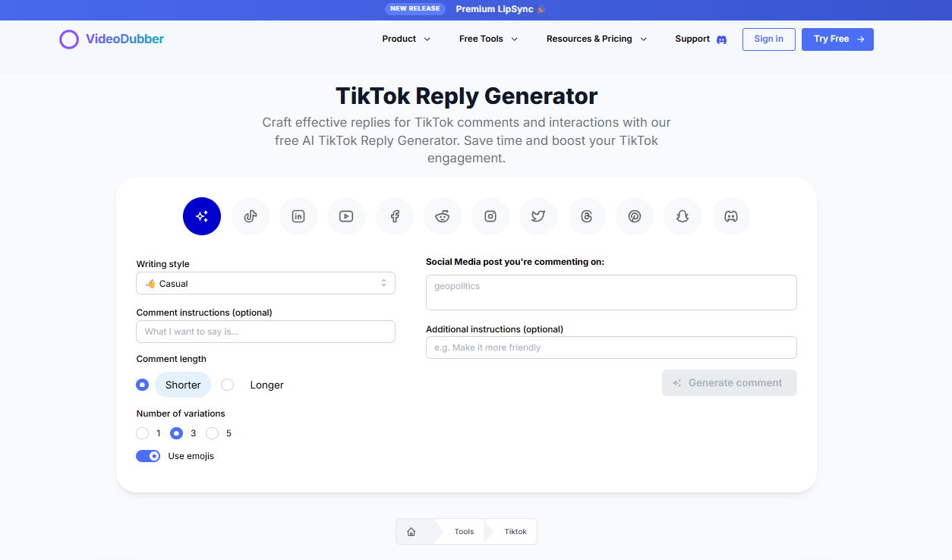Click the TikTok Reply Generator heading
952x560 pixels.
click(x=467, y=96)
